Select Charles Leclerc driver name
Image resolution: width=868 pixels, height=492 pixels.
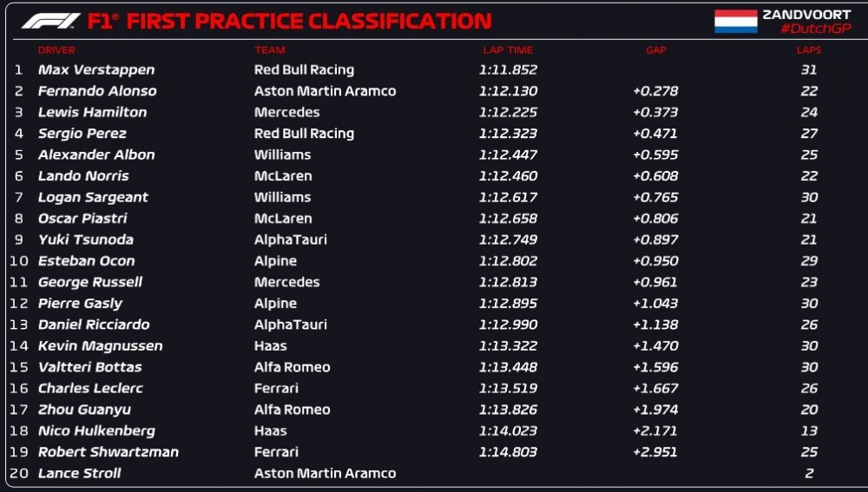90,389
